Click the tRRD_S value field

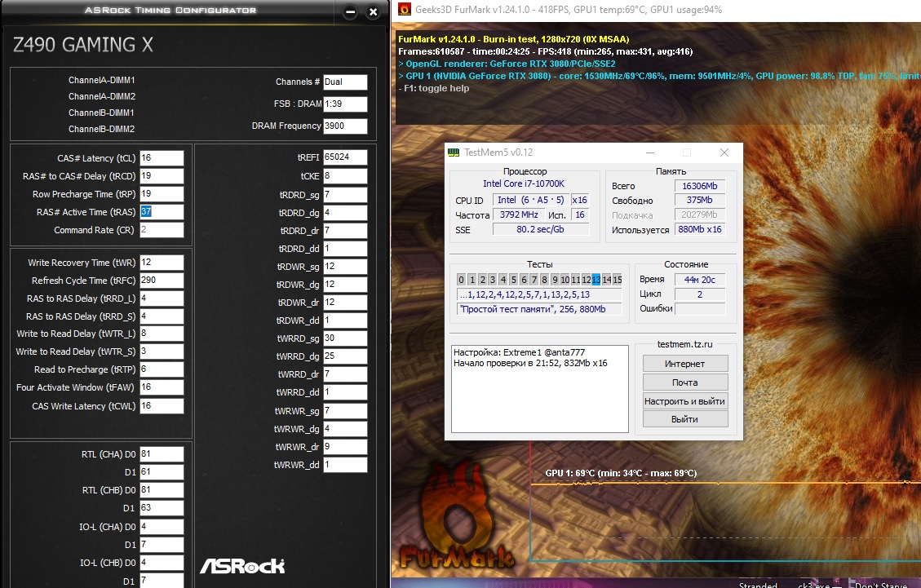(x=162, y=316)
